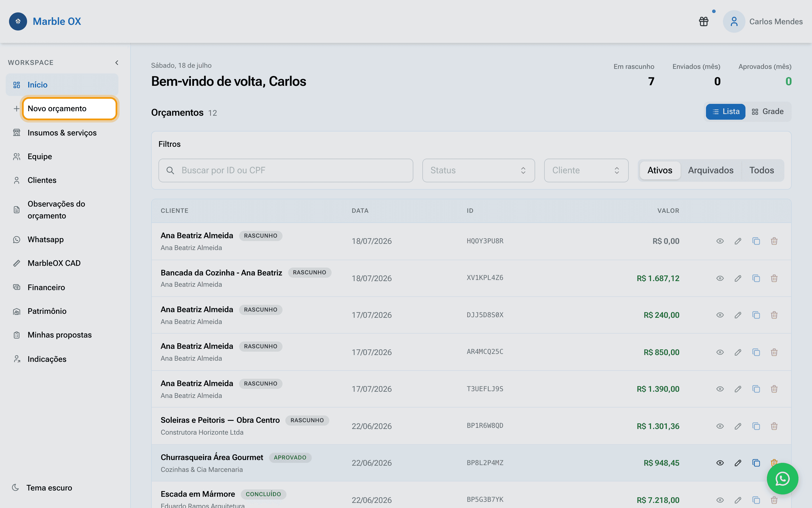This screenshot has height=508, width=812.
Task: Delete budget AR4MCQ25C
Action: pyautogui.click(x=774, y=352)
